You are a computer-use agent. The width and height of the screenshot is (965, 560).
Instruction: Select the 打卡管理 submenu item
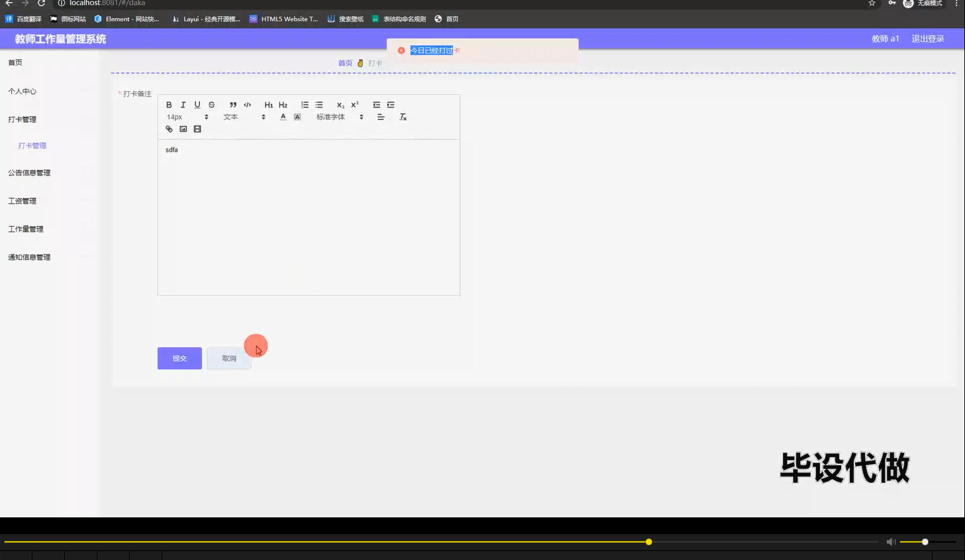pos(32,146)
